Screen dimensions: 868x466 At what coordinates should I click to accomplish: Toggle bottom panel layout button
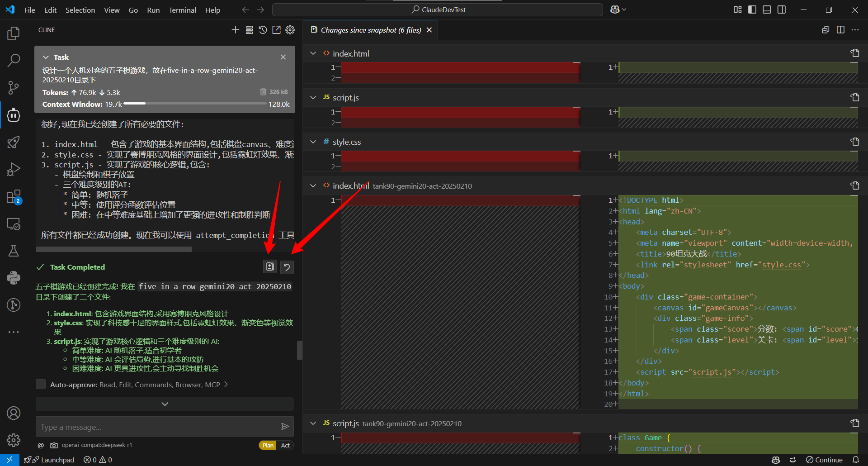click(x=767, y=10)
